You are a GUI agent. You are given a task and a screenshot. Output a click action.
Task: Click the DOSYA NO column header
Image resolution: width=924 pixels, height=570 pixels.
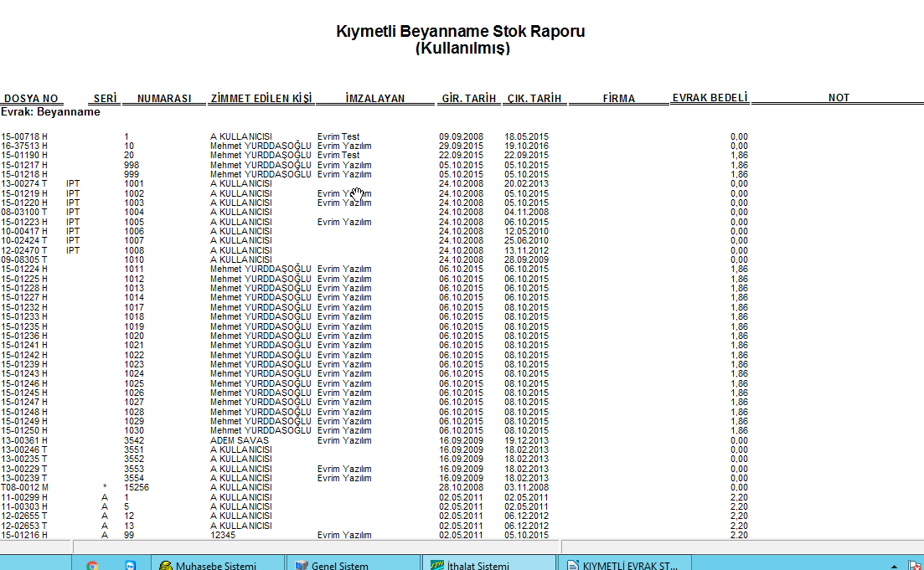31,98
